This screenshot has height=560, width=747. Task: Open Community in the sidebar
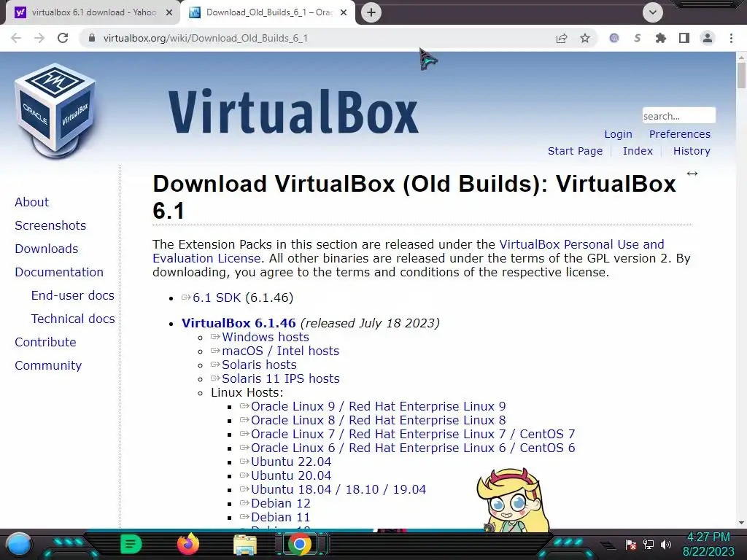point(48,365)
